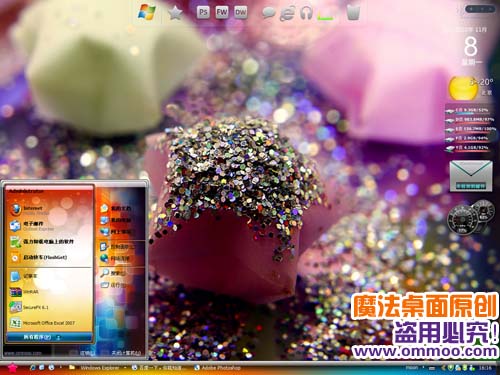Click the Windows logo icon in top dock
The height and width of the screenshot is (375, 500).
pyautogui.click(x=147, y=12)
